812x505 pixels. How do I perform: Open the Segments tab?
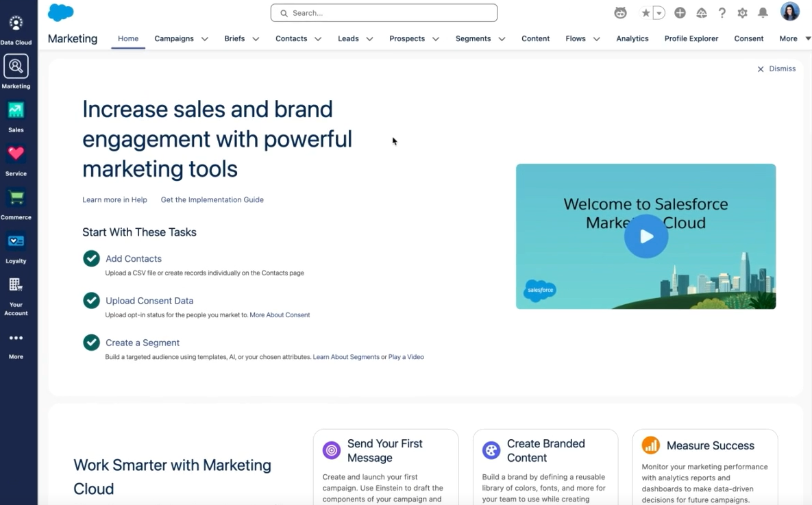(x=473, y=38)
